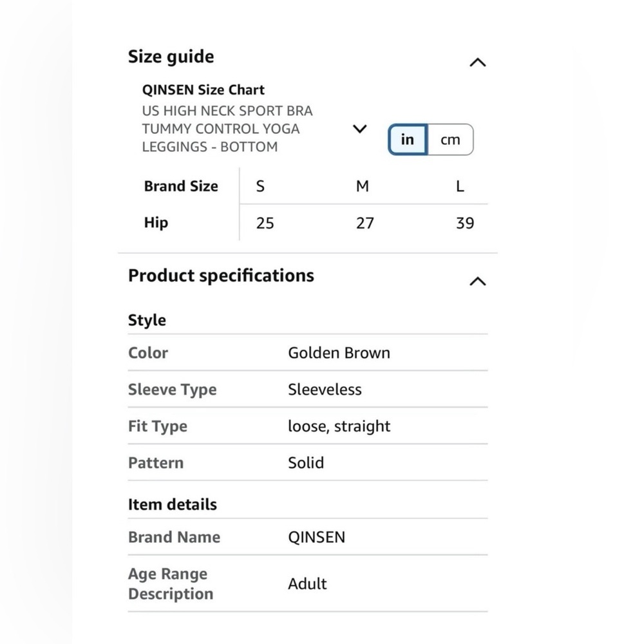The width and height of the screenshot is (644, 644).
Task: Click the Age Range Description Adult value
Action: [x=307, y=583]
